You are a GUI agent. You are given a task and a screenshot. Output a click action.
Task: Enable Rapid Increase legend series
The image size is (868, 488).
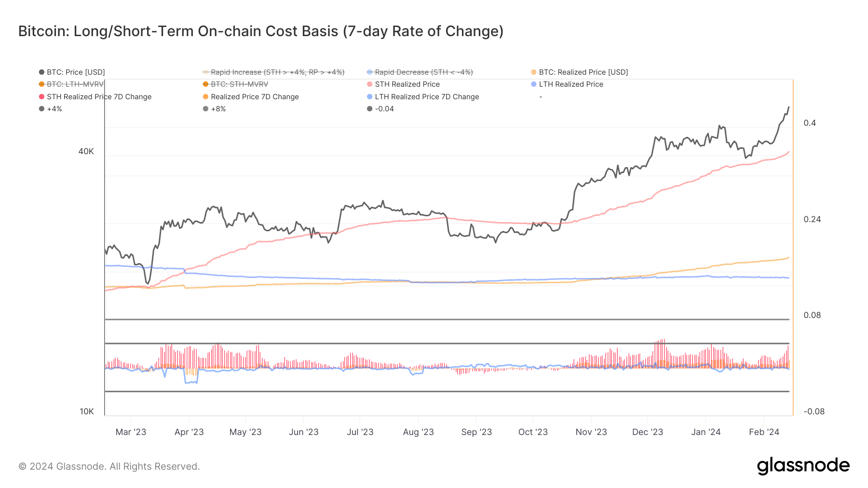point(277,72)
